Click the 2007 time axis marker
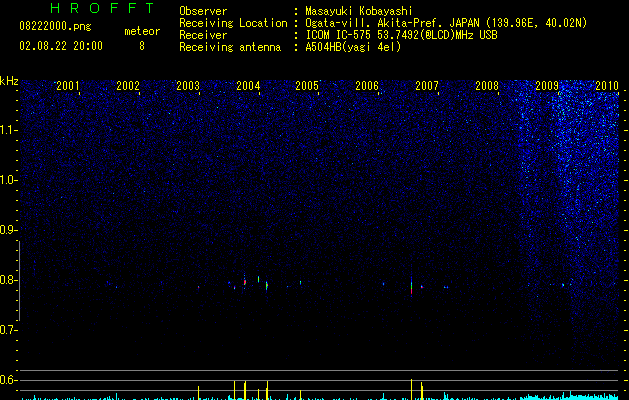The height and width of the screenshot is (400, 629). click(427, 85)
